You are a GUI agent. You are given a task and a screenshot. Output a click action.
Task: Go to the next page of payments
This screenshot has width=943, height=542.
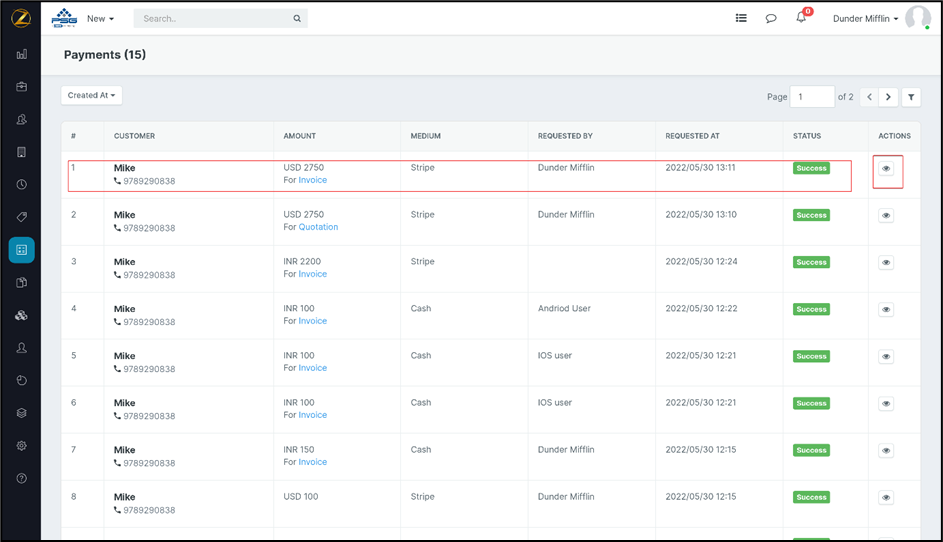[x=888, y=97]
